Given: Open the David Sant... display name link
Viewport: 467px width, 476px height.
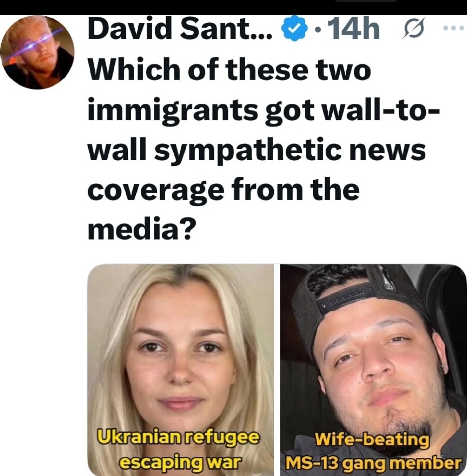Looking at the screenshot, I should [x=181, y=30].
